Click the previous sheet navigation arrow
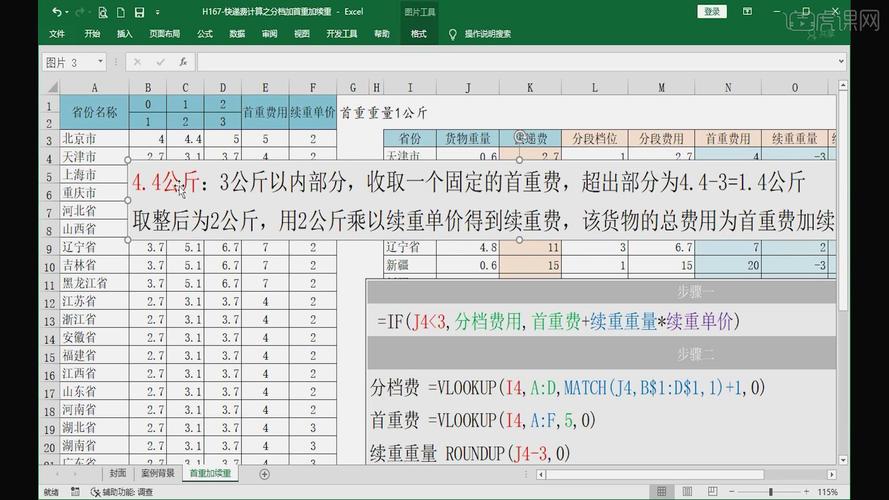This screenshot has width=889, height=500. click(57, 474)
